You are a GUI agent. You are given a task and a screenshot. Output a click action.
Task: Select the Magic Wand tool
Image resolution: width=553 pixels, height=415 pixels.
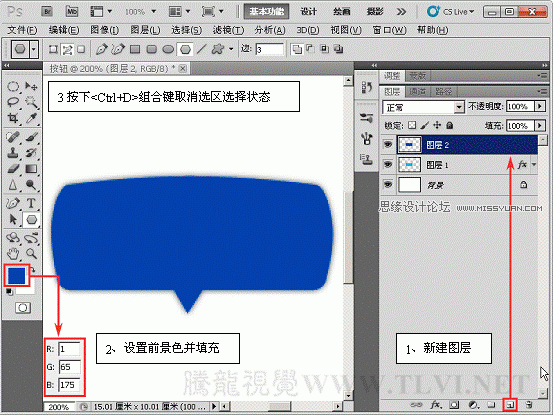[31, 102]
